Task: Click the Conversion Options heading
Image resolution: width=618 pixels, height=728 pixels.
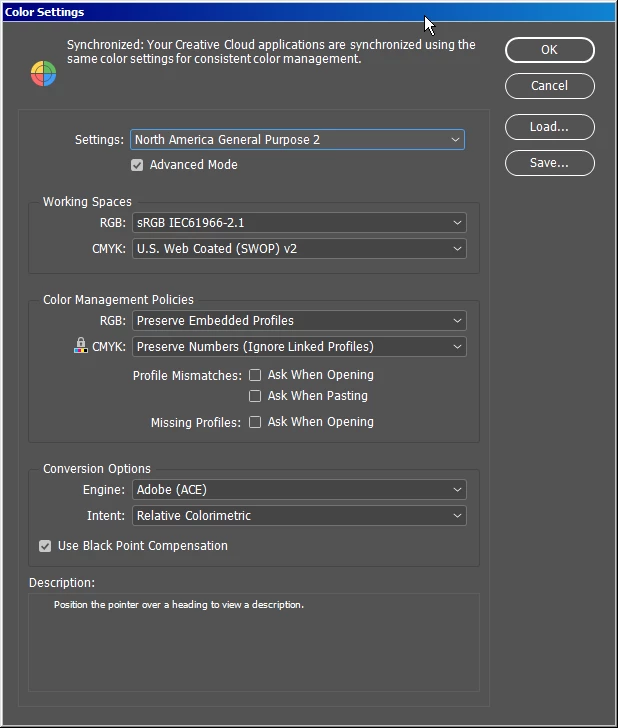Action: 97,469
